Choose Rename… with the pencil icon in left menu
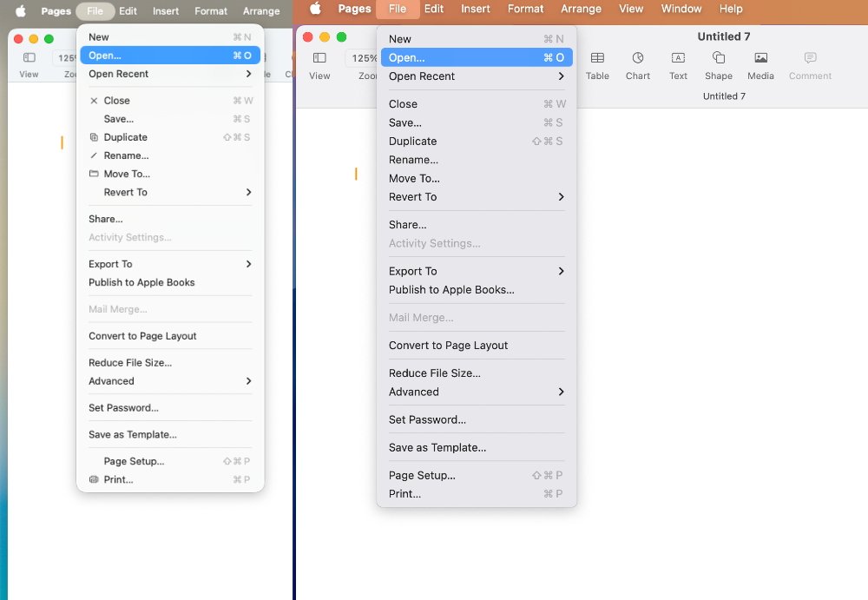 [x=170, y=155]
